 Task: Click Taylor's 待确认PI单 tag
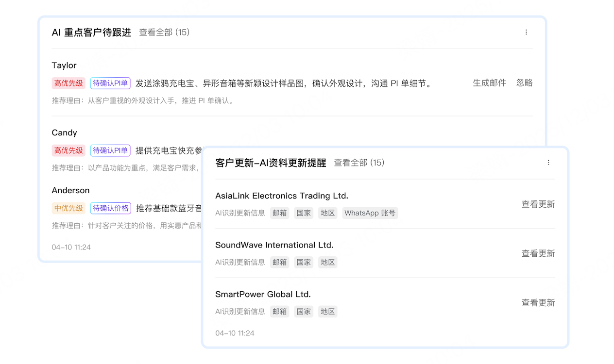click(110, 83)
